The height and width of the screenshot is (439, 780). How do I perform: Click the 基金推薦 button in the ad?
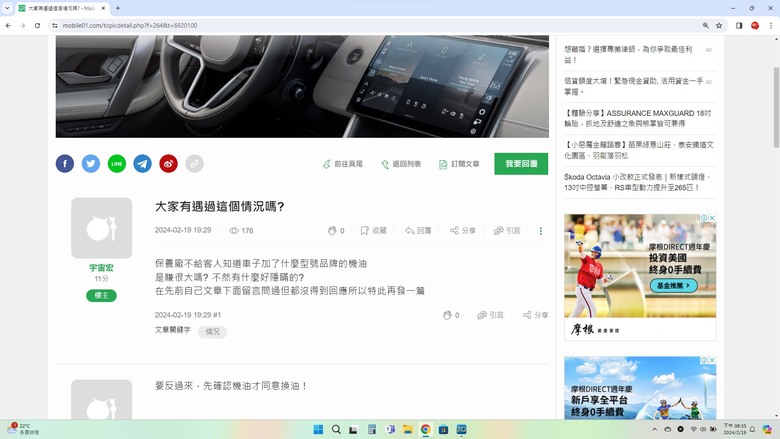674,285
